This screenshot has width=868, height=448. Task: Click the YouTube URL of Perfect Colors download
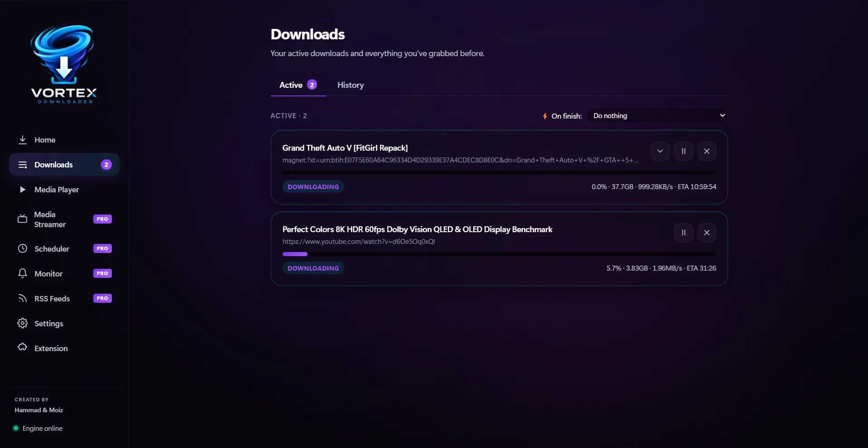[x=359, y=242]
